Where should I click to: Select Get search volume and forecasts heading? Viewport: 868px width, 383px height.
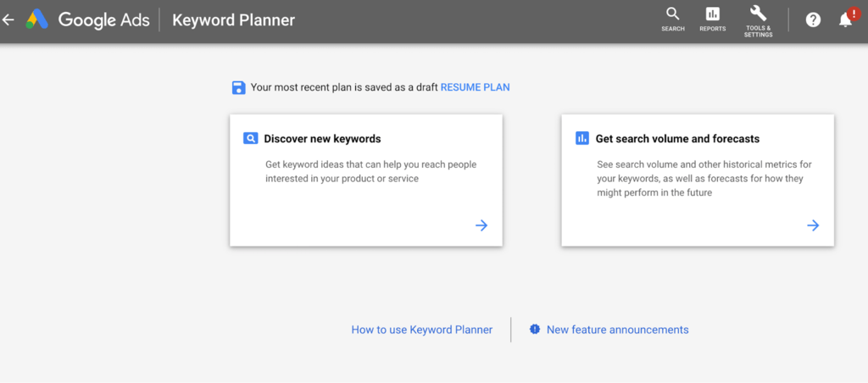[677, 139]
